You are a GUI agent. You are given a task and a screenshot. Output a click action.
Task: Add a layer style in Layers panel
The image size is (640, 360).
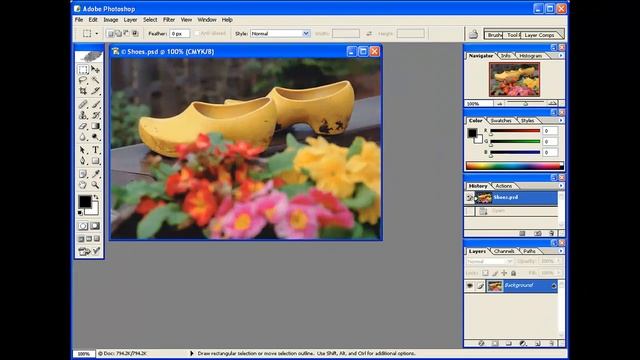(x=481, y=344)
